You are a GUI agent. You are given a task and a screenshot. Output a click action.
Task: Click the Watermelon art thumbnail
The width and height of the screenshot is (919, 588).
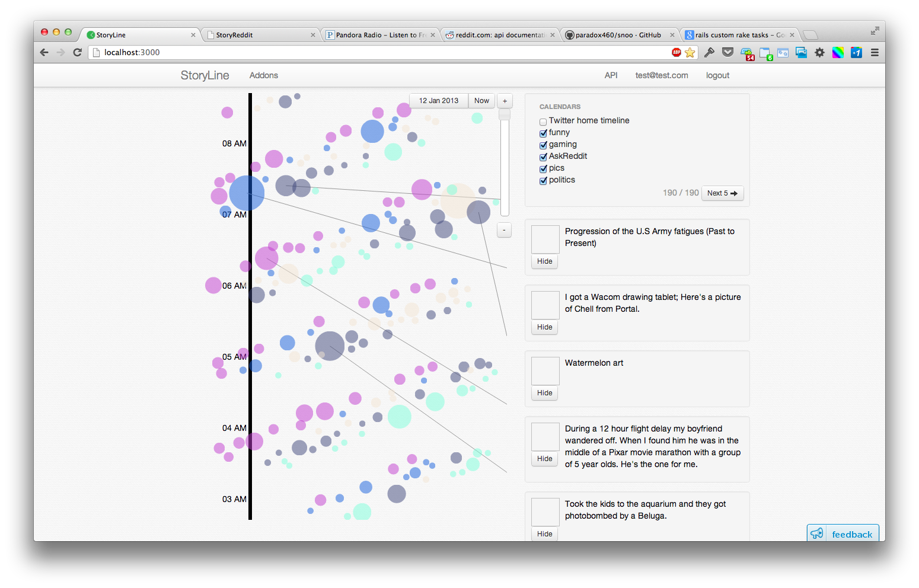click(x=545, y=371)
